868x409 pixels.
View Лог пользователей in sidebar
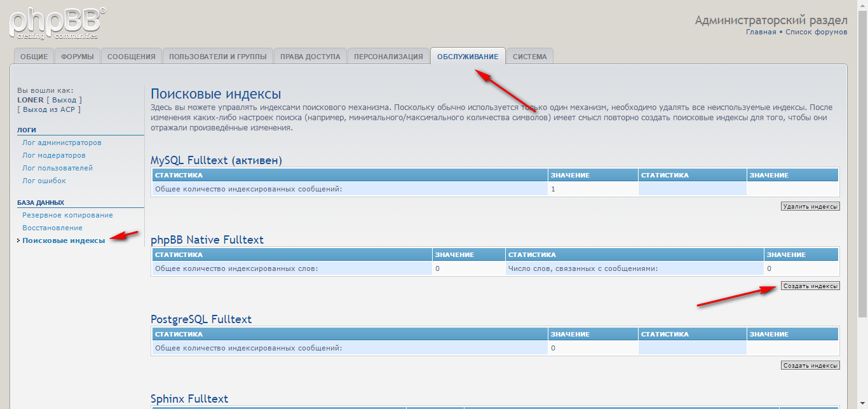pos(58,168)
